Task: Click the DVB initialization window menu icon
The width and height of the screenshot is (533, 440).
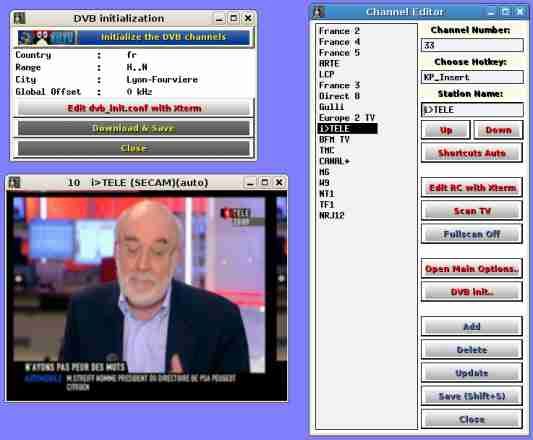Action: point(19,18)
